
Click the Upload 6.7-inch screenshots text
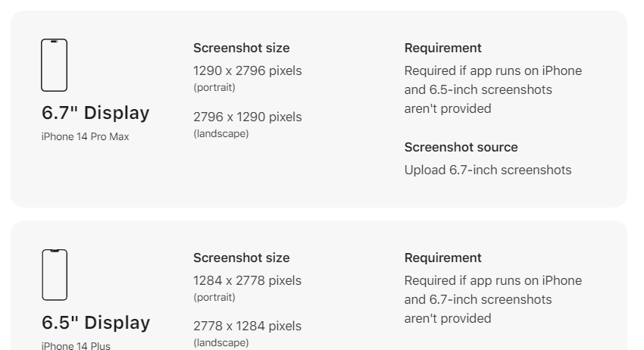(488, 170)
